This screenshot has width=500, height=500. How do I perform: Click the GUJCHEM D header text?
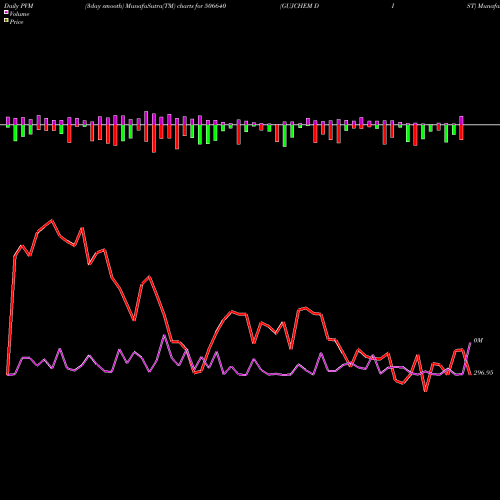coord(300,6)
